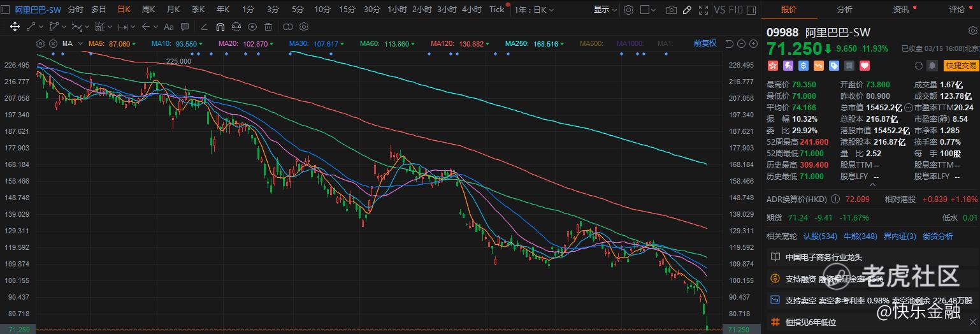
Task: Open F10 company info
Action: 736,10
